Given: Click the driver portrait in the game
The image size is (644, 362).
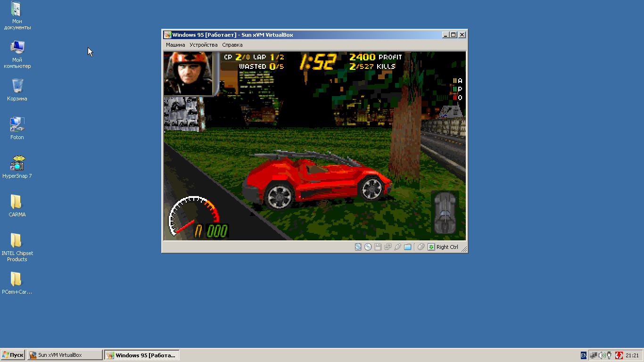Looking at the screenshot, I should point(191,74).
